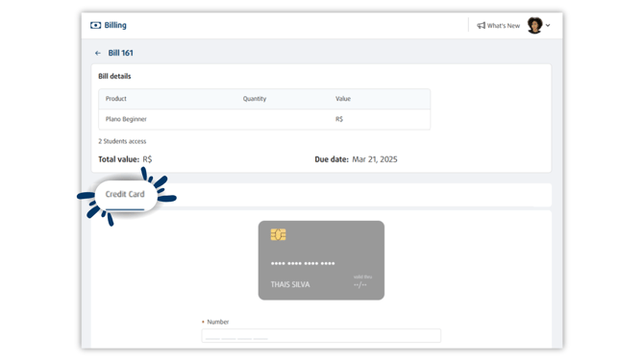Click the Billing header title

point(115,25)
